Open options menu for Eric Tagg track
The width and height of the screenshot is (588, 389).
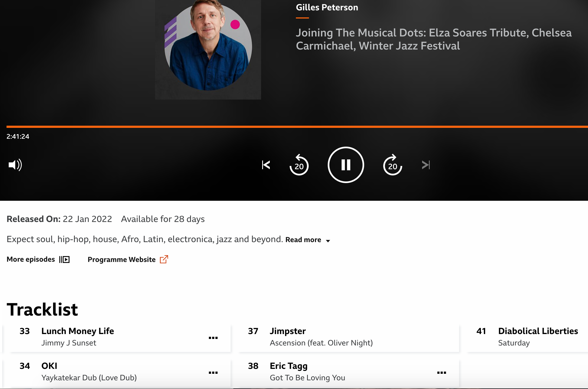point(441,373)
